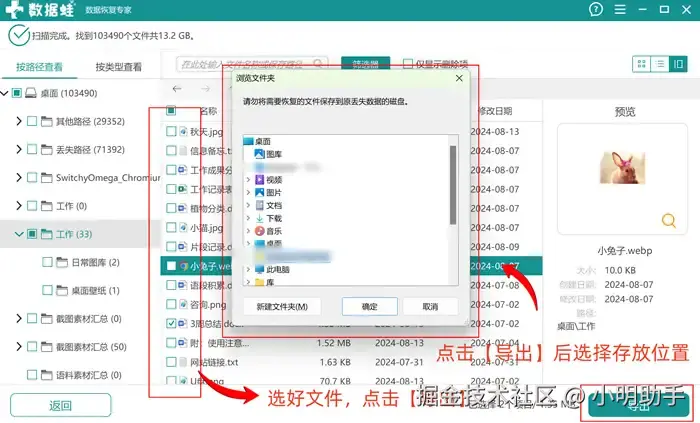Click the 1.52 MB size cell

click(x=333, y=343)
